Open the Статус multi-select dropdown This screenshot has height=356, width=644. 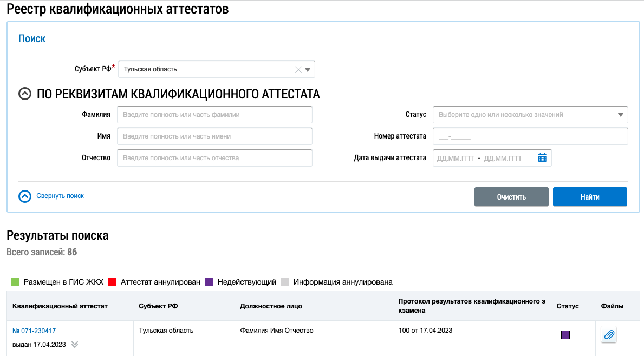click(530, 115)
